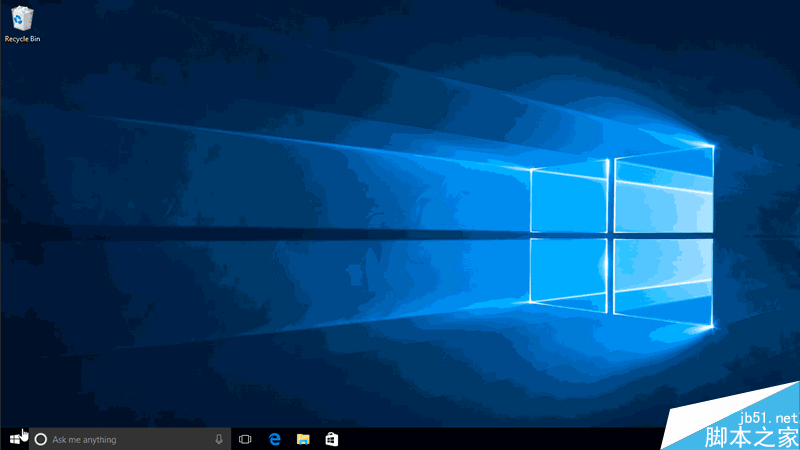Launch the Windows Store app

[331, 439]
